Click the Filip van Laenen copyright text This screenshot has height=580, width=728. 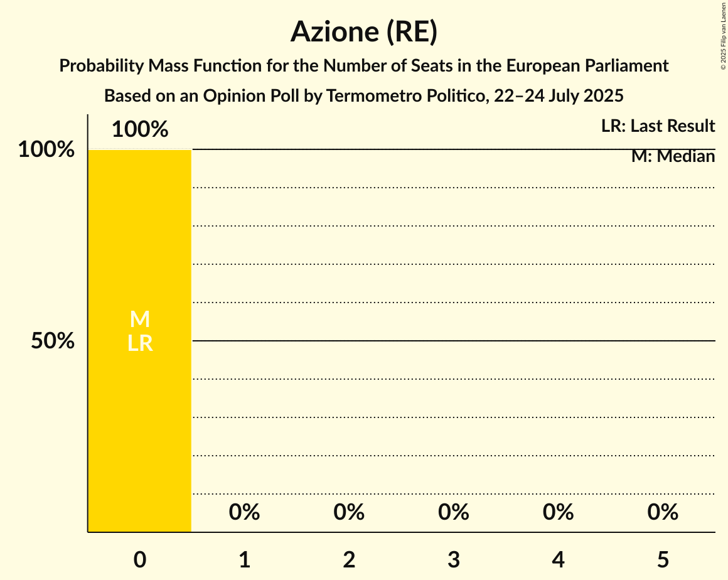(723, 35)
